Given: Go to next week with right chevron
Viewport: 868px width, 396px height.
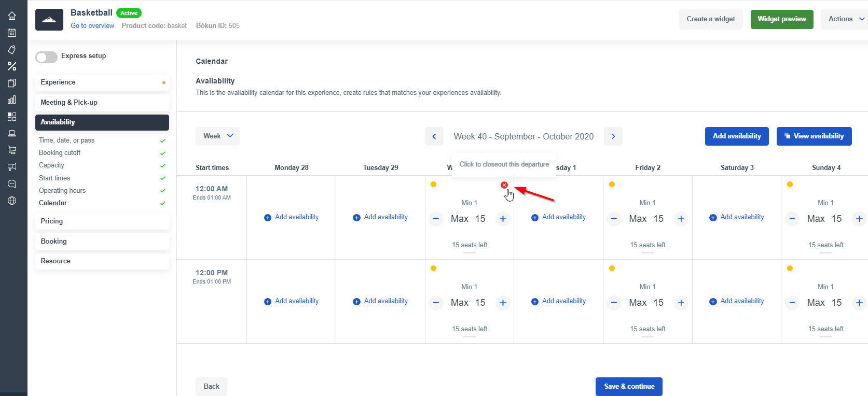Looking at the screenshot, I should [x=613, y=136].
